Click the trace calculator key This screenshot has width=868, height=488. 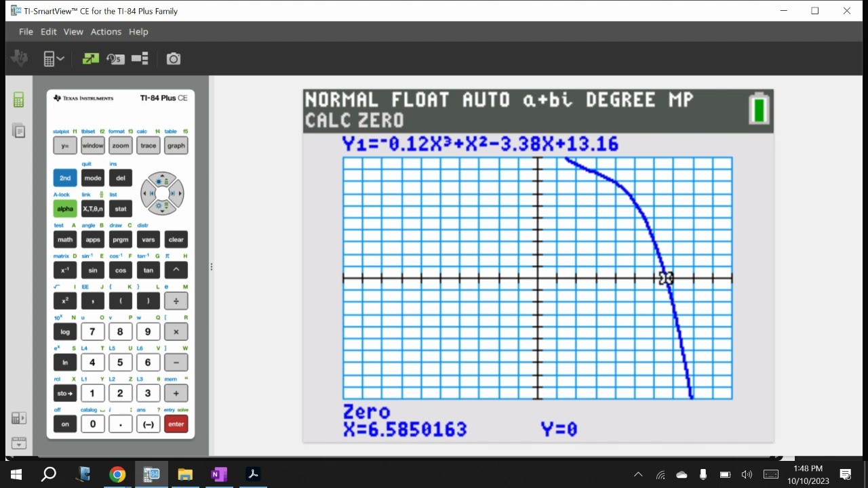click(x=149, y=146)
